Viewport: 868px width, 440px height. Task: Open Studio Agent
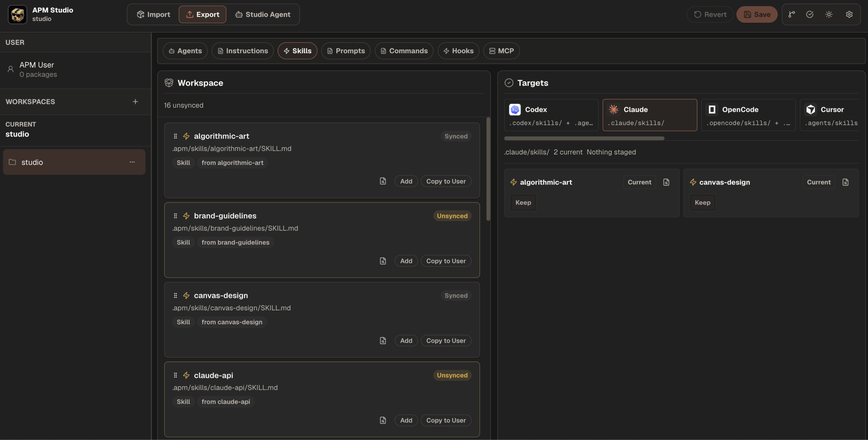pos(262,14)
